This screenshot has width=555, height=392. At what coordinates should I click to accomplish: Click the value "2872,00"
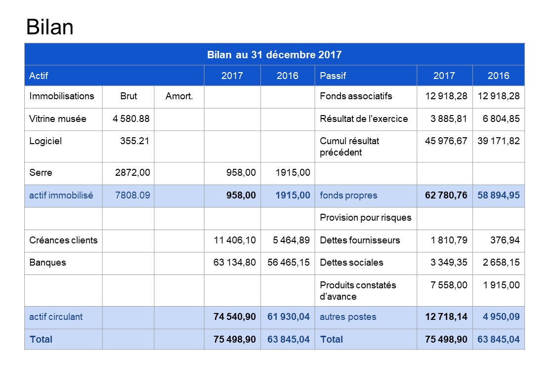tap(132, 172)
